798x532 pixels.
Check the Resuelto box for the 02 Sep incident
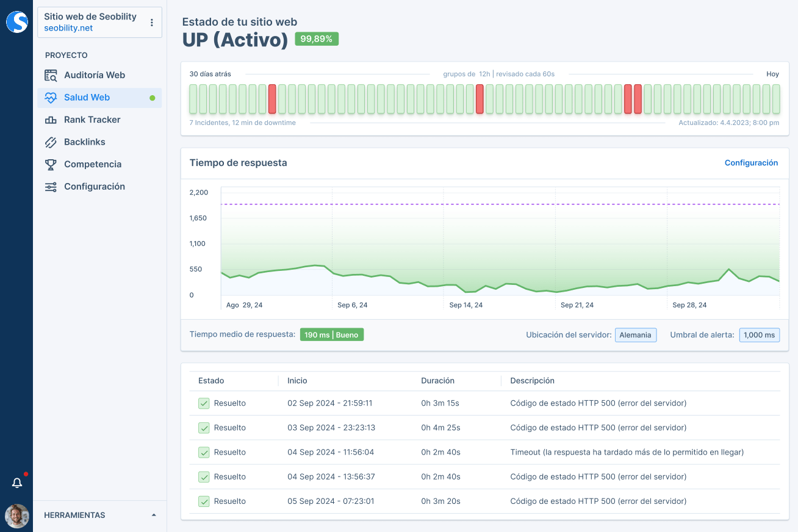[204, 403]
